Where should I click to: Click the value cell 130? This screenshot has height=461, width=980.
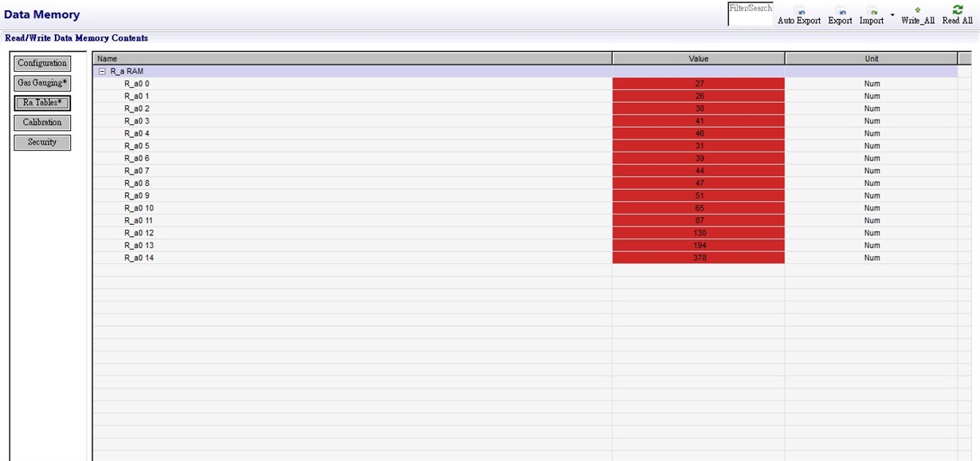[x=699, y=233]
